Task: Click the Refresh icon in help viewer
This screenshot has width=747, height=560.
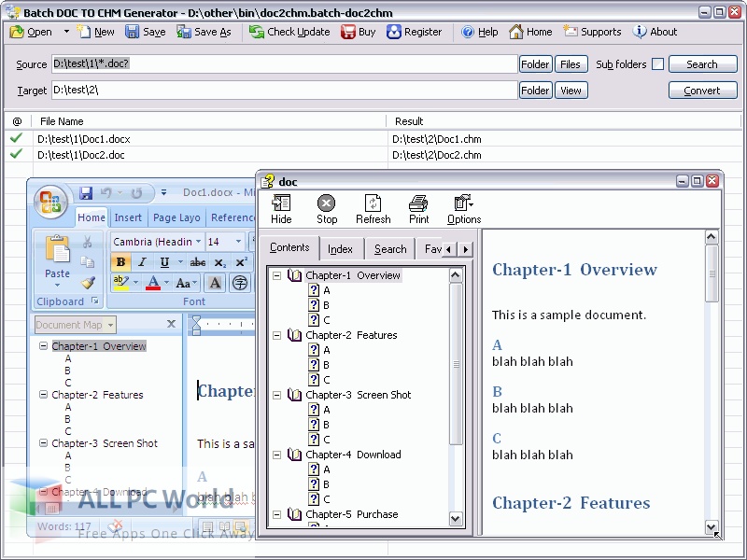Action: pos(373,204)
